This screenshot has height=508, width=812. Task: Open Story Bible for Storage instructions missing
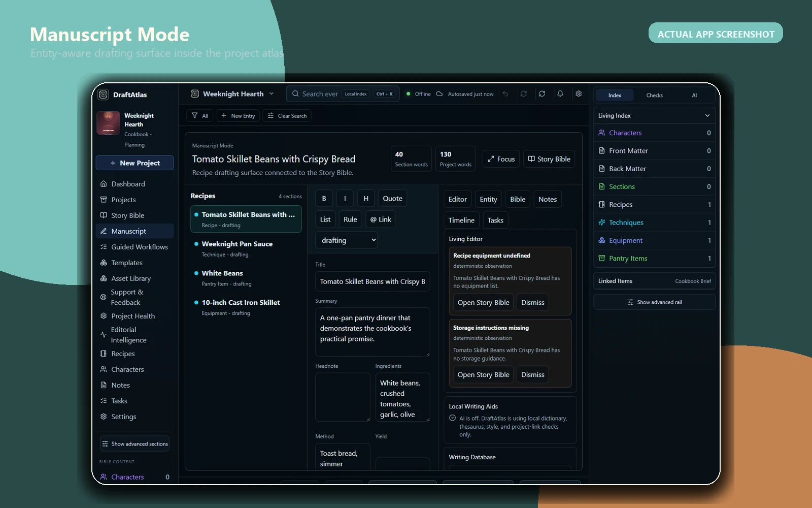[483, 374]
